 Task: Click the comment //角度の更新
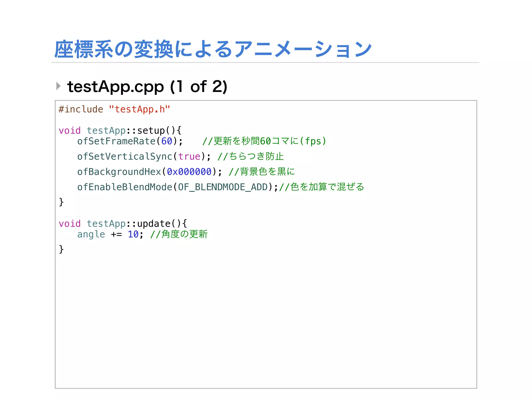pyautogui.click(x=179, y=234)
